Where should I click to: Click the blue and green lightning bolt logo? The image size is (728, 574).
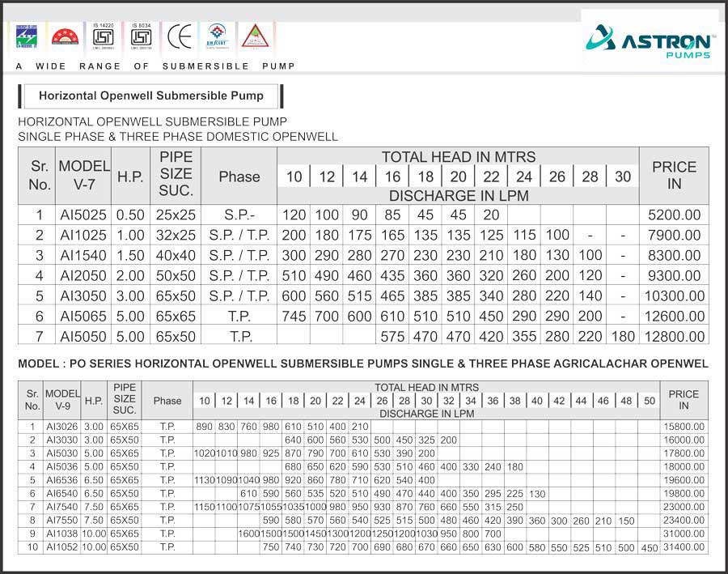[27, 36]
